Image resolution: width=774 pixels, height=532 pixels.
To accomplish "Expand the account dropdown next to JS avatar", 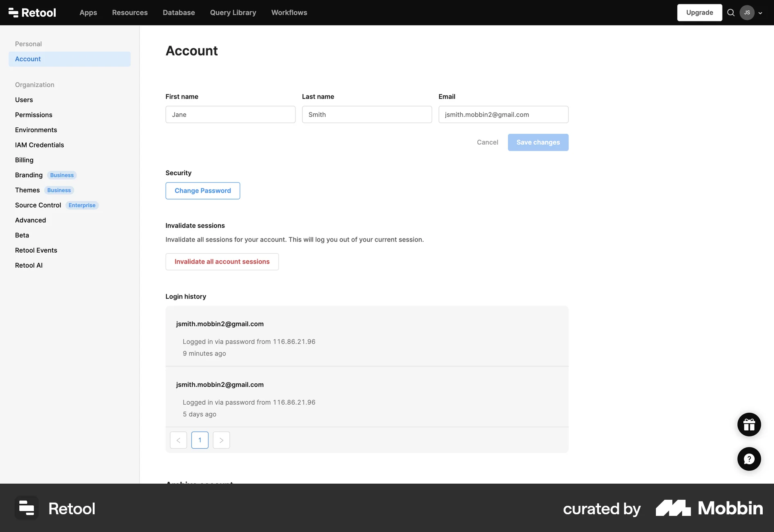I will coord(760,12).
